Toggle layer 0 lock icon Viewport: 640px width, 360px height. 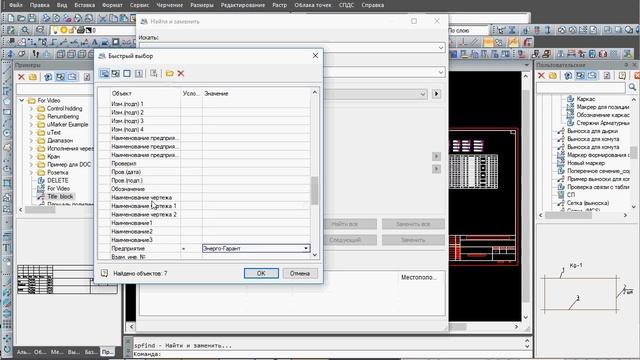coord(72,30)
